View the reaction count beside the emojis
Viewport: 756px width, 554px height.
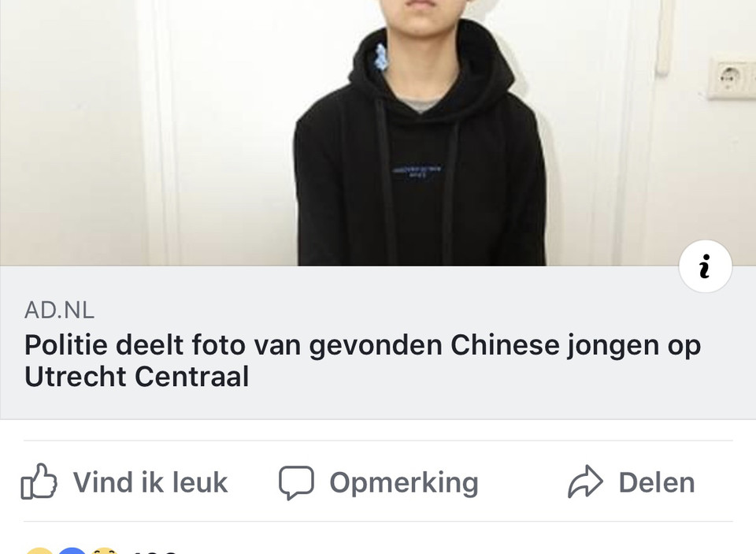click(154, 551)
